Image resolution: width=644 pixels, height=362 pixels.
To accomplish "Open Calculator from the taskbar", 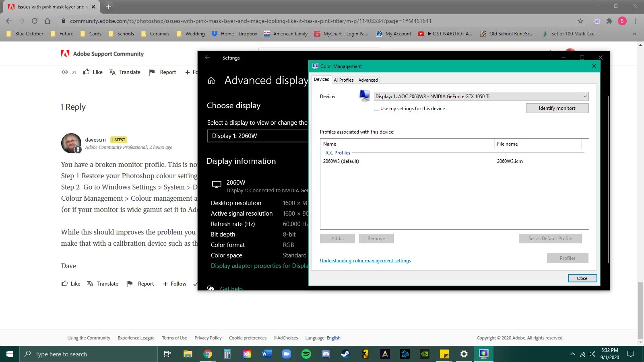I will pos(227,354).
